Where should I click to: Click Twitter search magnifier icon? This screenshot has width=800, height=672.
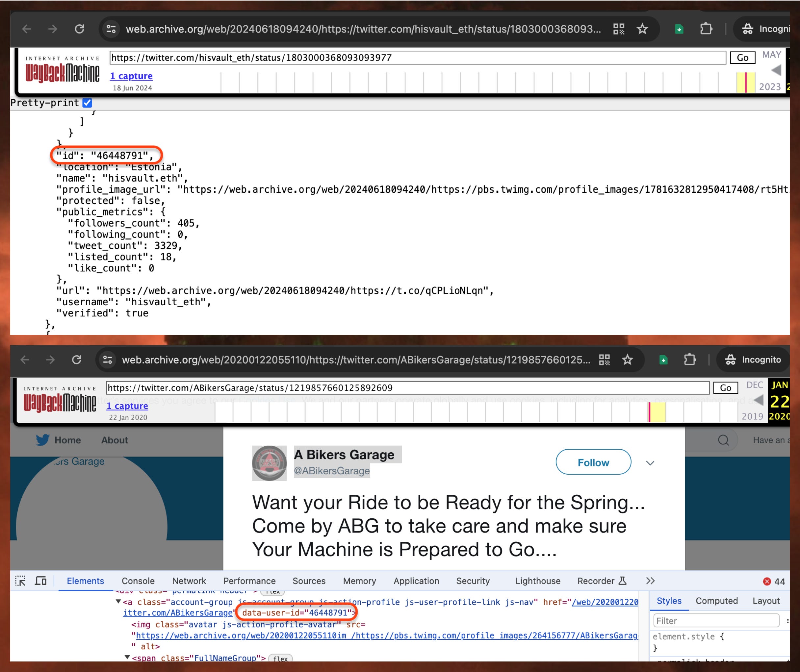(723, 440)
